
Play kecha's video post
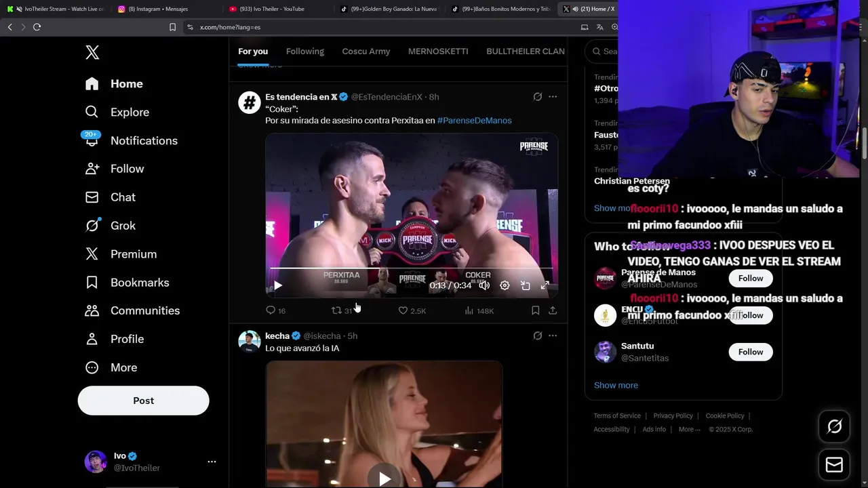(x=384, y=479)
